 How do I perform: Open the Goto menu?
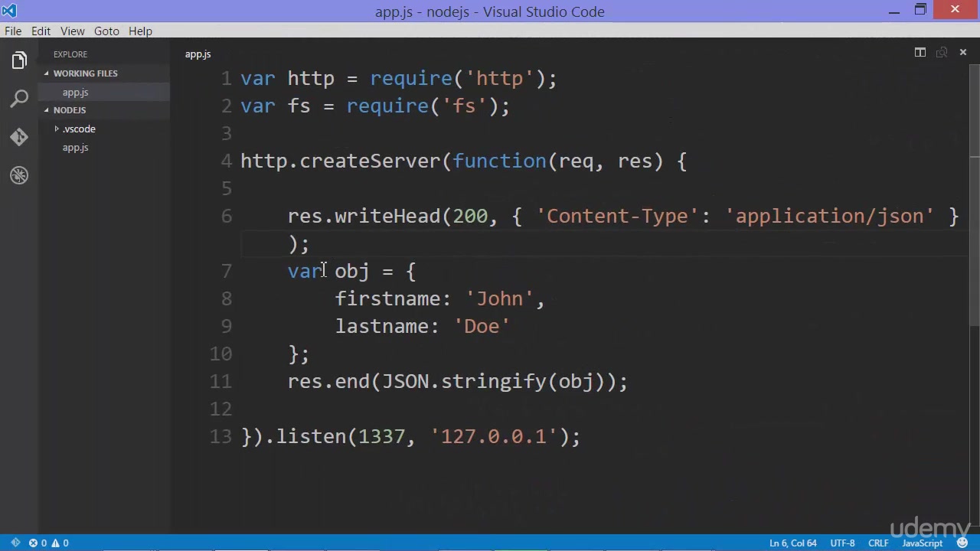[x=106, y=31]
